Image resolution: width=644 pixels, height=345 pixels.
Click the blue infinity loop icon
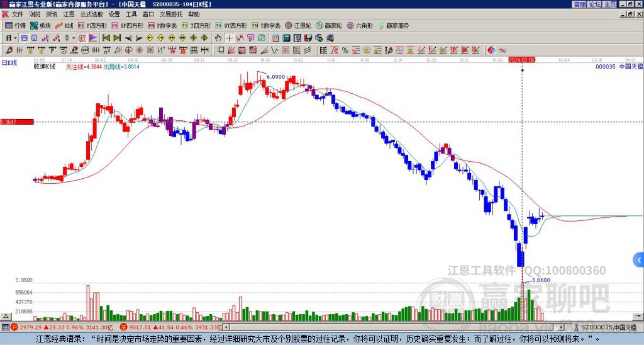point(502,50)
